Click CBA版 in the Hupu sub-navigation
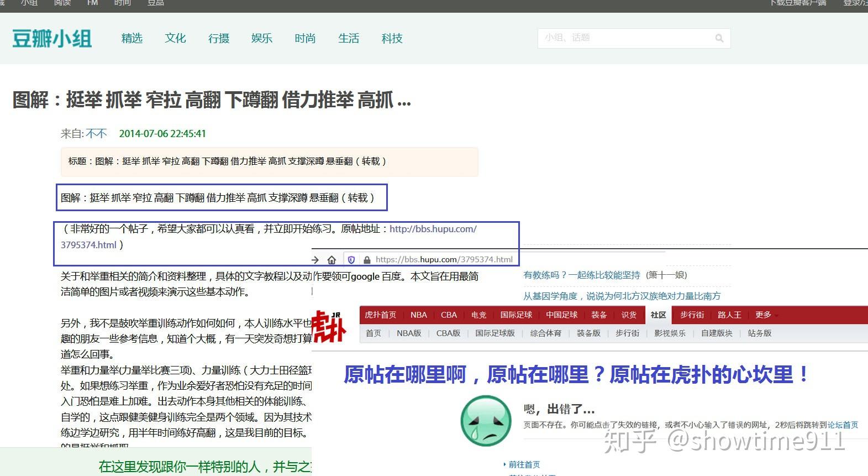 tap(448, 333)
